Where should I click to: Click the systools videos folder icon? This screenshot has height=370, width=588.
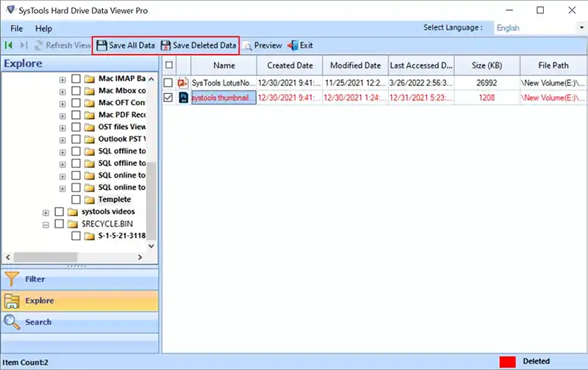click(x=73, y=212)
